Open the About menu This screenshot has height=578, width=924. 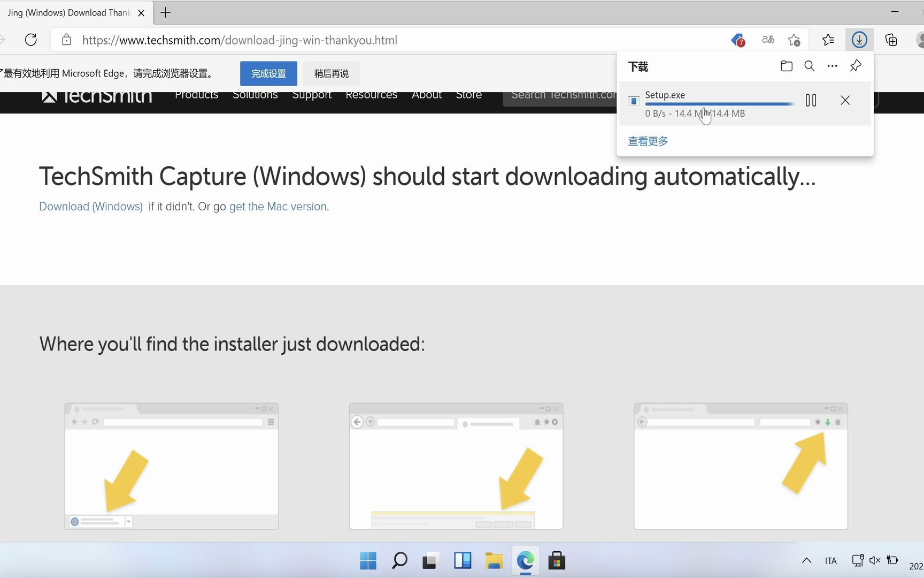[427, 95]
